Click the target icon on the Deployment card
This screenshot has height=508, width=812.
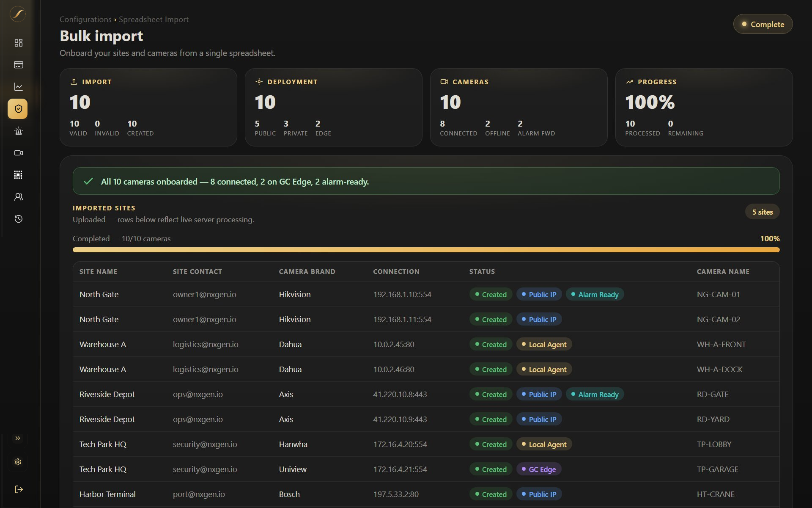click(x=259, y=82)
